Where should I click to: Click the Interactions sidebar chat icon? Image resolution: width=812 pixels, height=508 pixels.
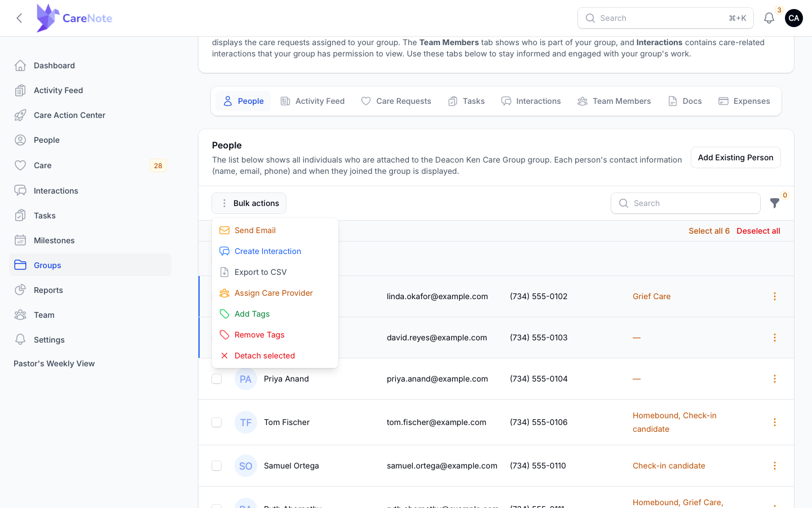coord(20,191)
